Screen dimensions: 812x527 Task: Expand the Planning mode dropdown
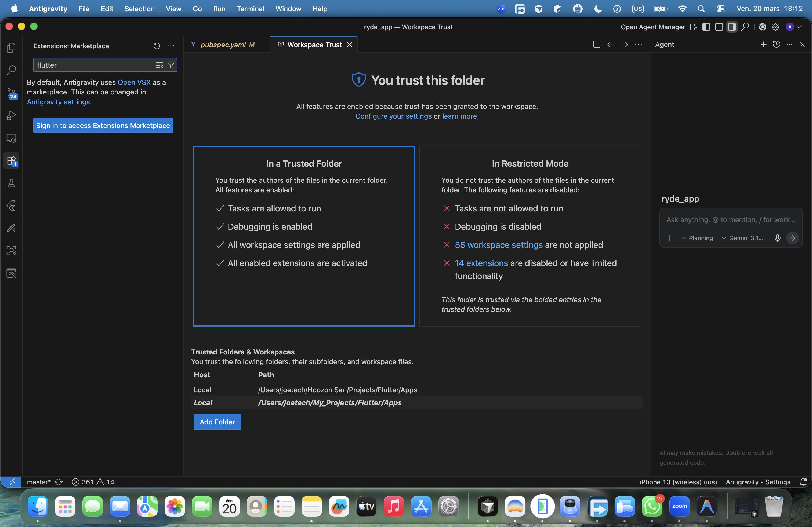[x=697, y=238]
